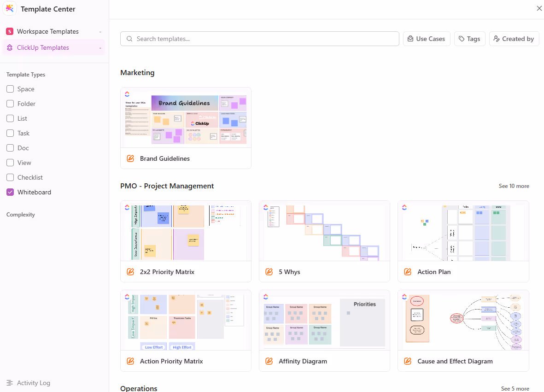
Task: Collapse Workspace Templates using the minus control
Action: point(99,31)
